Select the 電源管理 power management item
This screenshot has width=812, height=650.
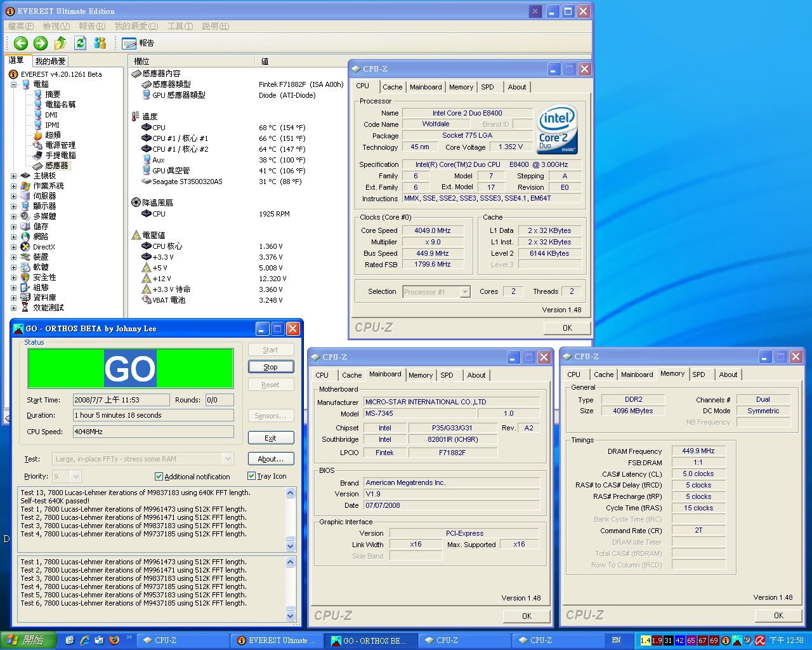tap(60, 145)
